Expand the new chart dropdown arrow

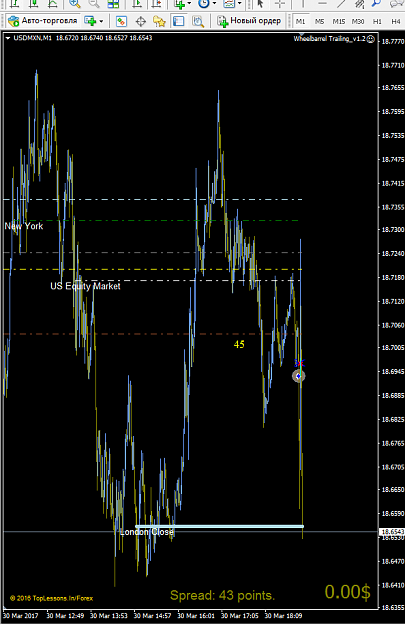[x=101, y=21]
